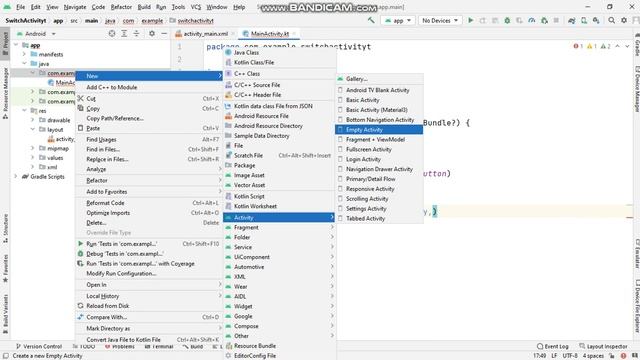640x360 pixels.
Task: Select Vector Asset in New menu
Action: pos(280,185)
